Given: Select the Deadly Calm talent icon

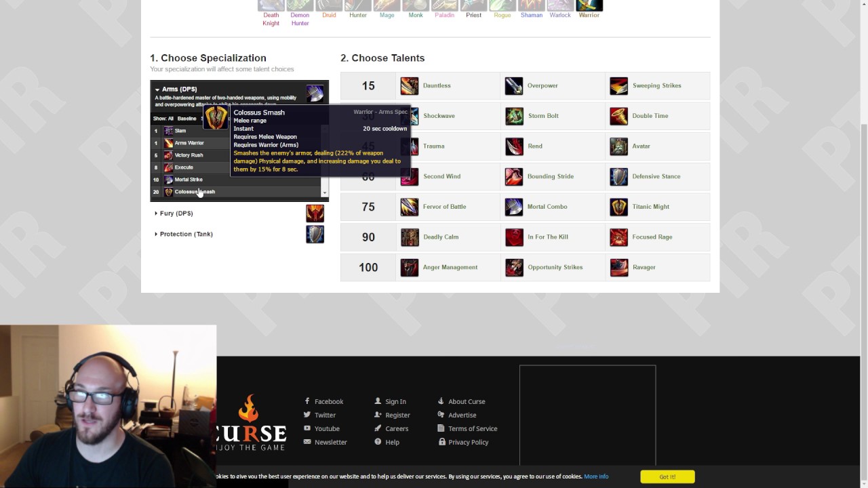Looking at the screenshot, I should (410, 237).
